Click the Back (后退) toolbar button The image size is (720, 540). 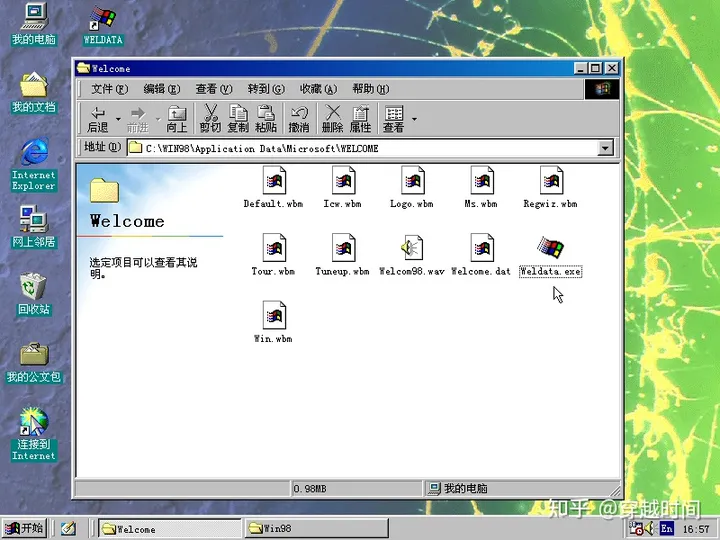tap(98, 119)
